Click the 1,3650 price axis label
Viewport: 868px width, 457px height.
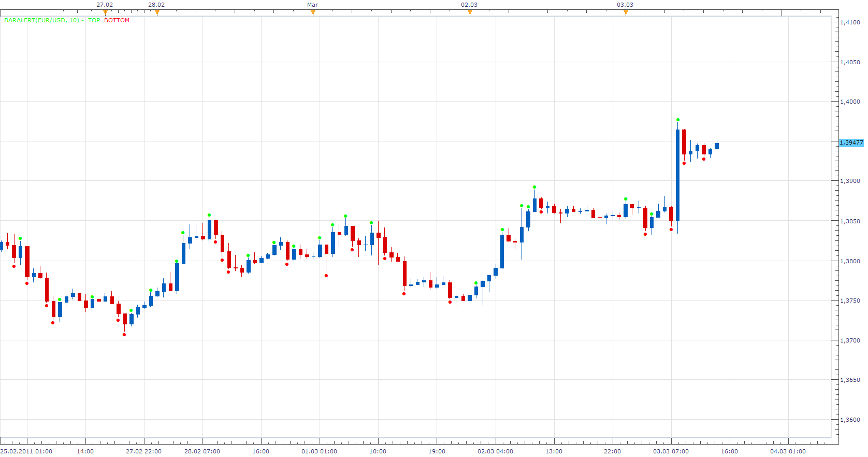(850, 380)
